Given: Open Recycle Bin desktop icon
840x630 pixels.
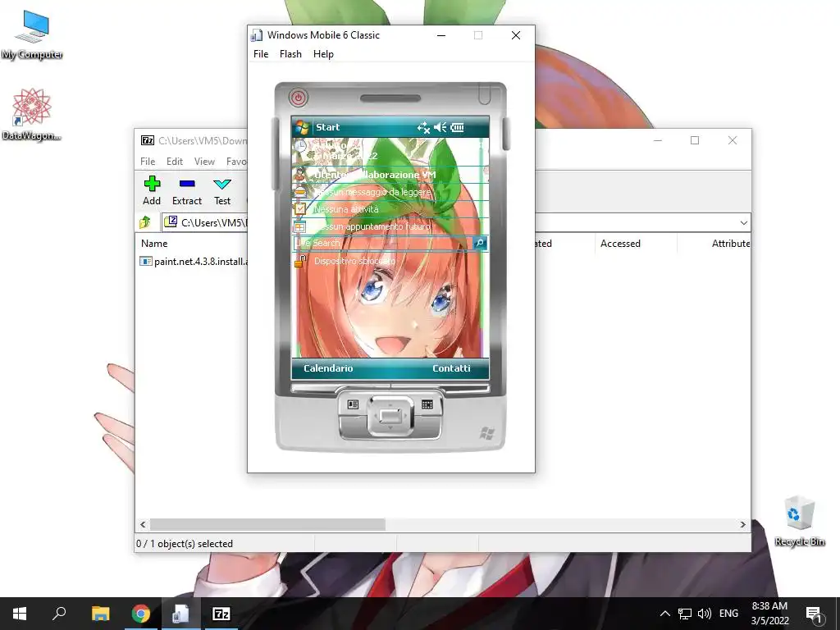Looking at the screenshot, I should (x=800, y=521).
